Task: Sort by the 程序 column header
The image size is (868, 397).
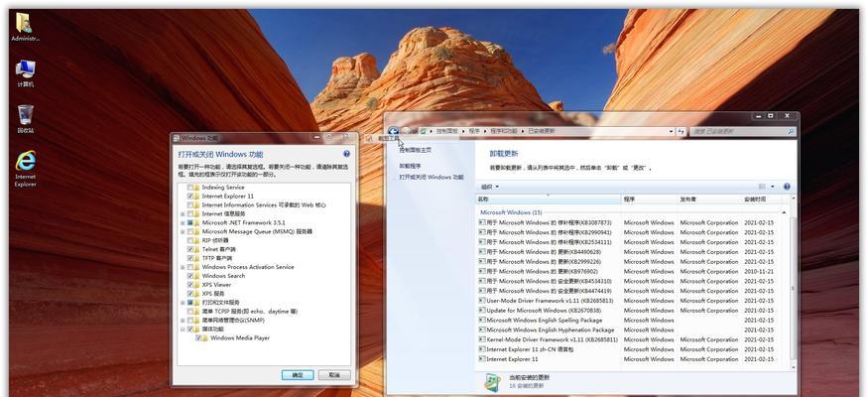Action: click(649, 198)
